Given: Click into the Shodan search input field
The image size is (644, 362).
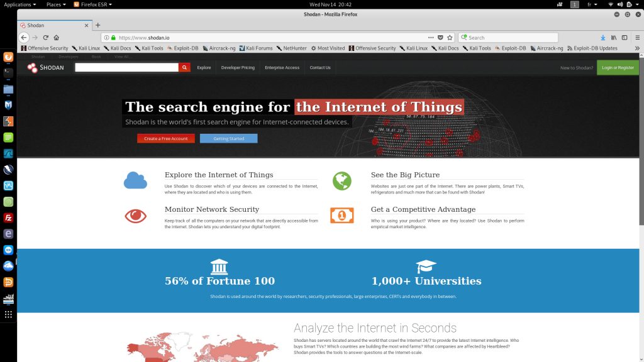Looking at the screenshot, I should (126, 67).
